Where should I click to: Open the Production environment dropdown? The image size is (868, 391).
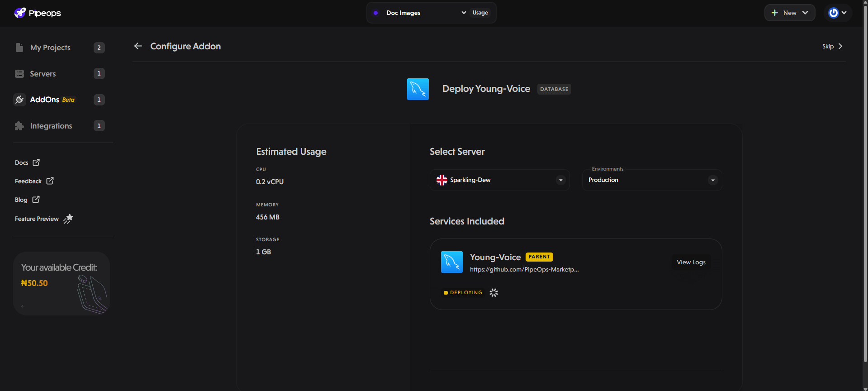pyautogui.click(x=652, y=180)
